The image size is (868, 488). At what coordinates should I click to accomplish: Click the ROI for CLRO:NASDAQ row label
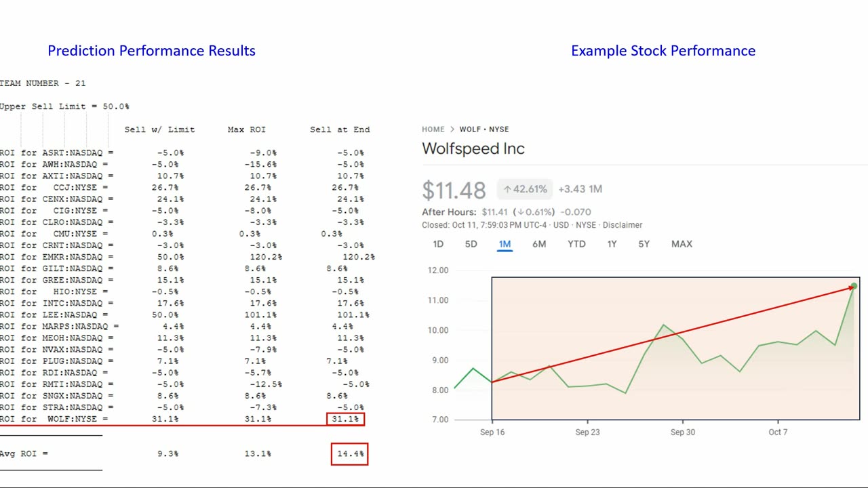(x=57, y=222)
